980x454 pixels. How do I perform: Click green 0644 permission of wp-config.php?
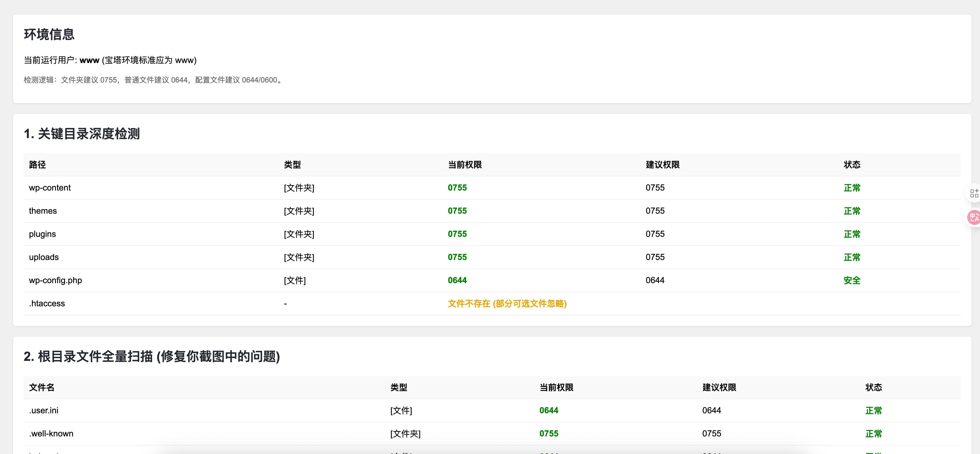pyautogui.click(x=457, y=280)
